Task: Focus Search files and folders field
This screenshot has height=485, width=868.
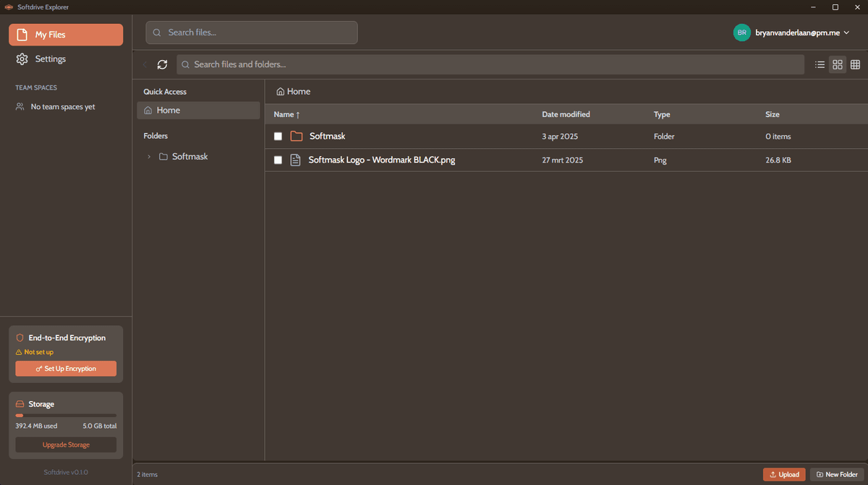Action: 490,64
